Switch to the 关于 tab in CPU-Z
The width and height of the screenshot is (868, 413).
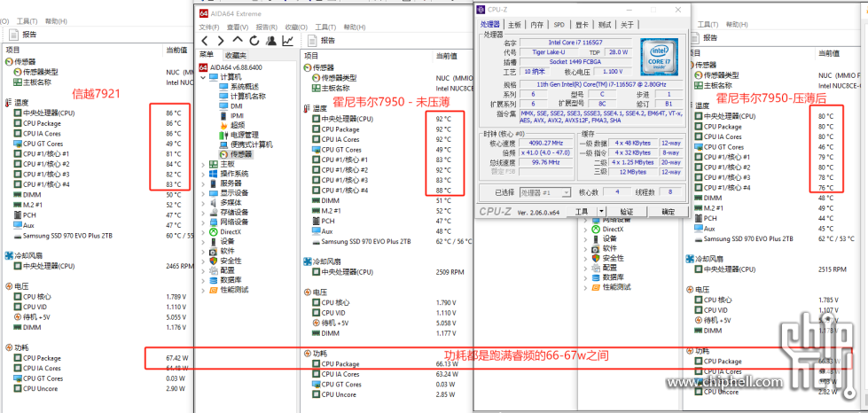tap(627, 25)
